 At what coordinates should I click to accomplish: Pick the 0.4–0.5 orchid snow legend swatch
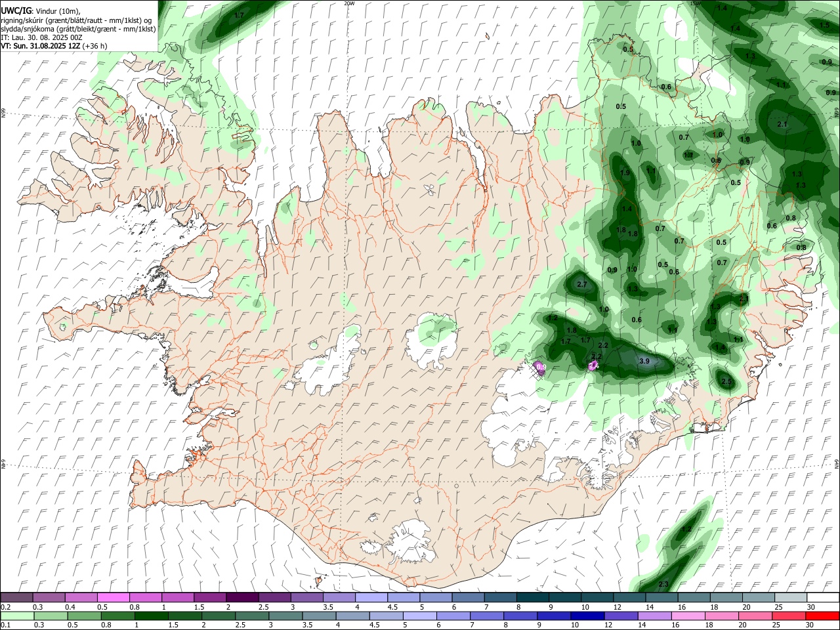point(81,598)
